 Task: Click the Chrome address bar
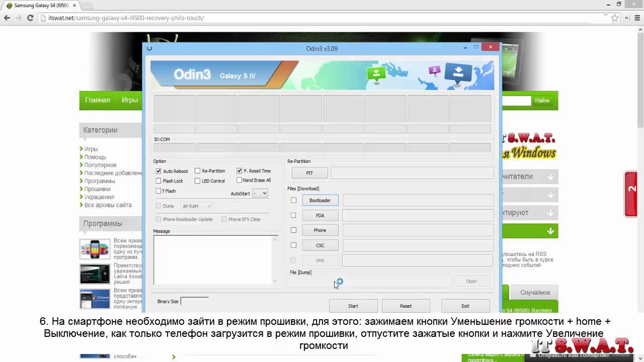point(322,18)
